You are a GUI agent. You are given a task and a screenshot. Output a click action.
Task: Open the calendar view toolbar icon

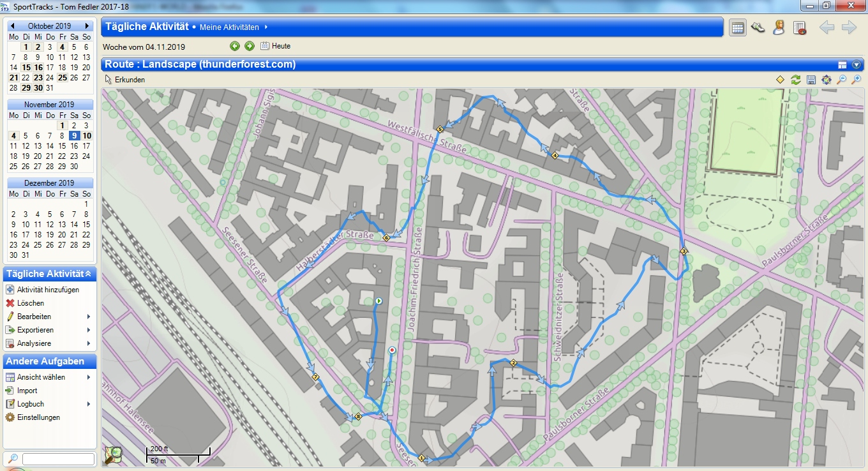(x=738, y=27)
